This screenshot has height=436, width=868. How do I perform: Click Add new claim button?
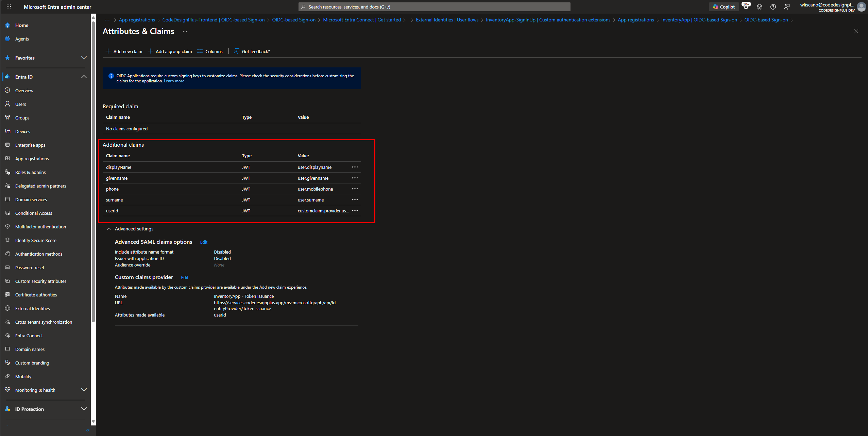124,51
